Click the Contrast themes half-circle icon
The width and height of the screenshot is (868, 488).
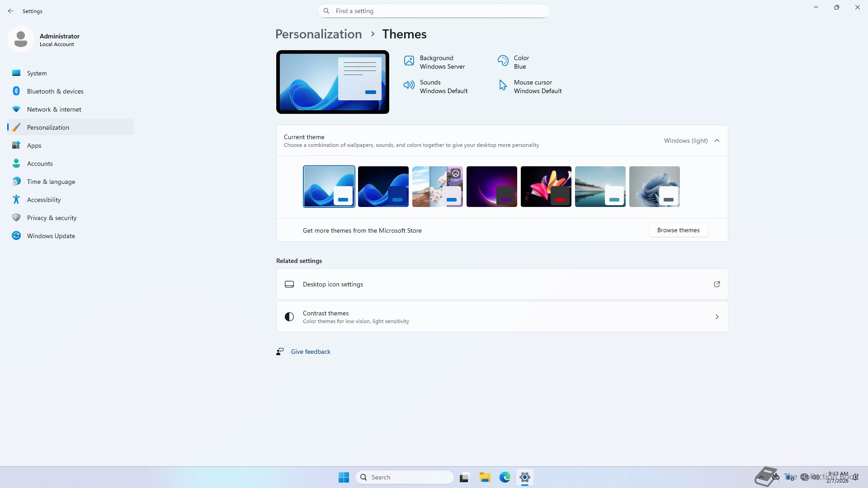pos(289,317)
